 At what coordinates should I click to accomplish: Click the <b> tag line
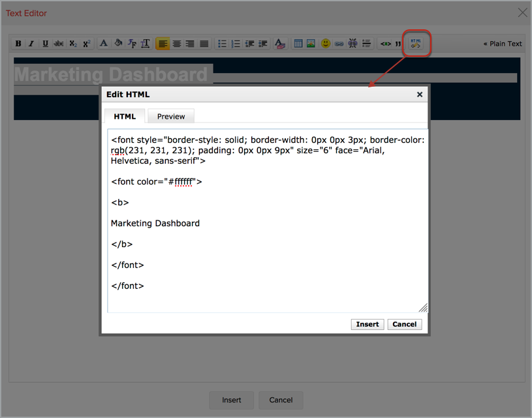coord(120,202)
